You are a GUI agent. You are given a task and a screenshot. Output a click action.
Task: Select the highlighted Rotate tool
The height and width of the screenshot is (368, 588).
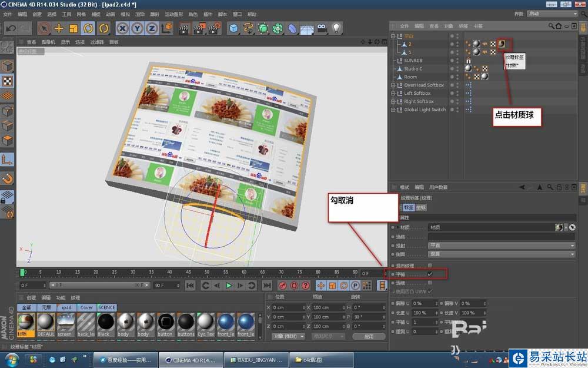pos(89,28)
